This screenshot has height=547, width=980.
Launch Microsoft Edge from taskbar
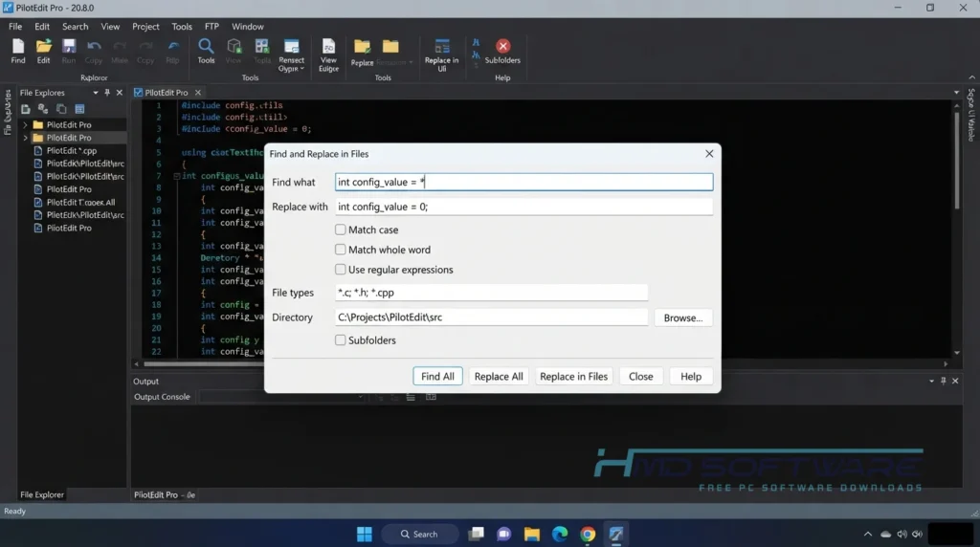point(559,534)
